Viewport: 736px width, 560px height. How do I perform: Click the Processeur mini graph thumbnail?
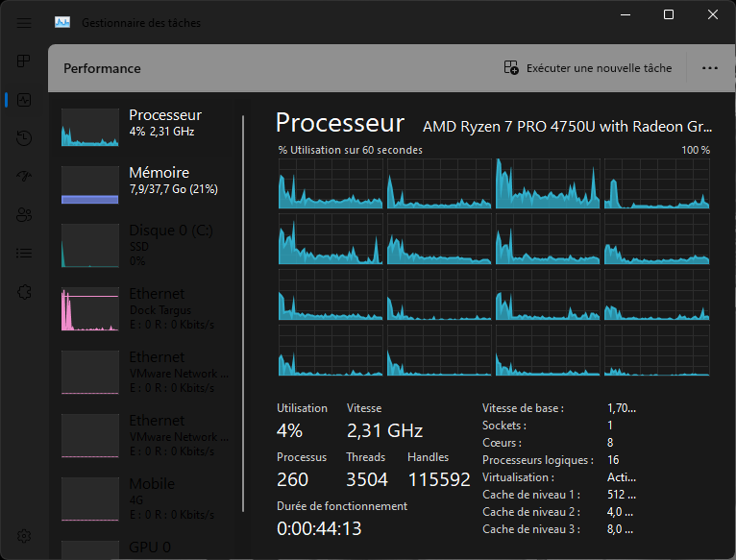coord(89,127)
